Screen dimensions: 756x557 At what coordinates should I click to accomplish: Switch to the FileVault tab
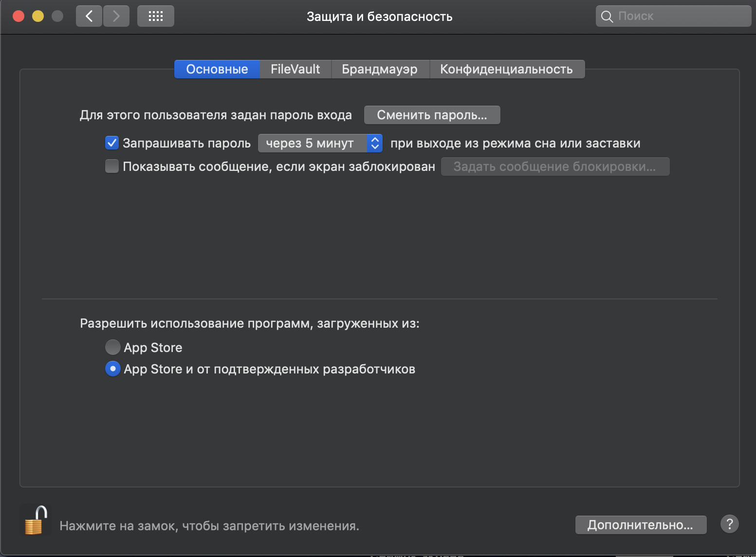[x=295, y=69]
